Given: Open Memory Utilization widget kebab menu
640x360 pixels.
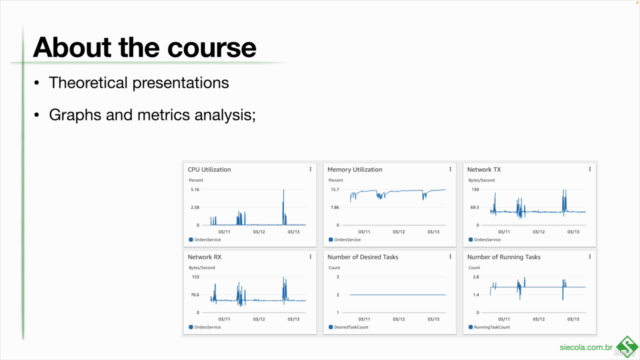Looking at the screenshot, I should pos(450,169).
